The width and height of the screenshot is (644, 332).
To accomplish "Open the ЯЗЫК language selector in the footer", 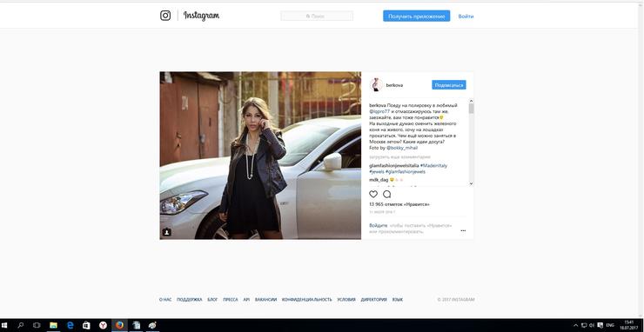I will tap(398, 300).
